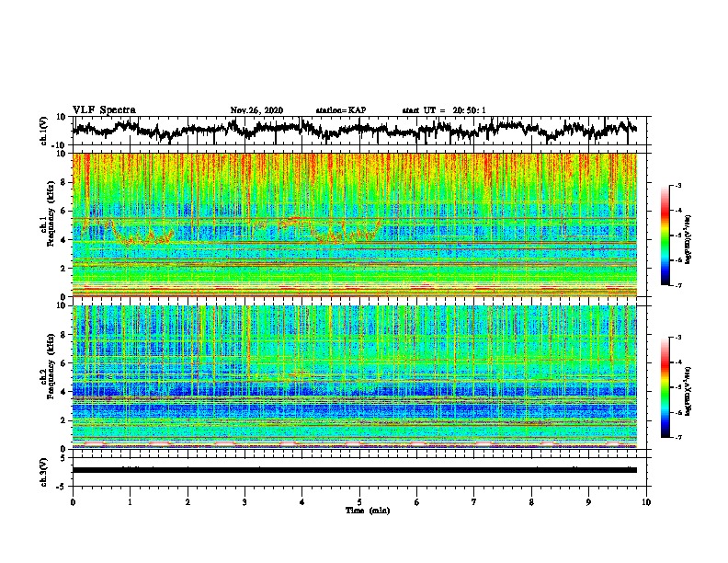Click the ch.1 spectrogram color bar

pos(665,236)
